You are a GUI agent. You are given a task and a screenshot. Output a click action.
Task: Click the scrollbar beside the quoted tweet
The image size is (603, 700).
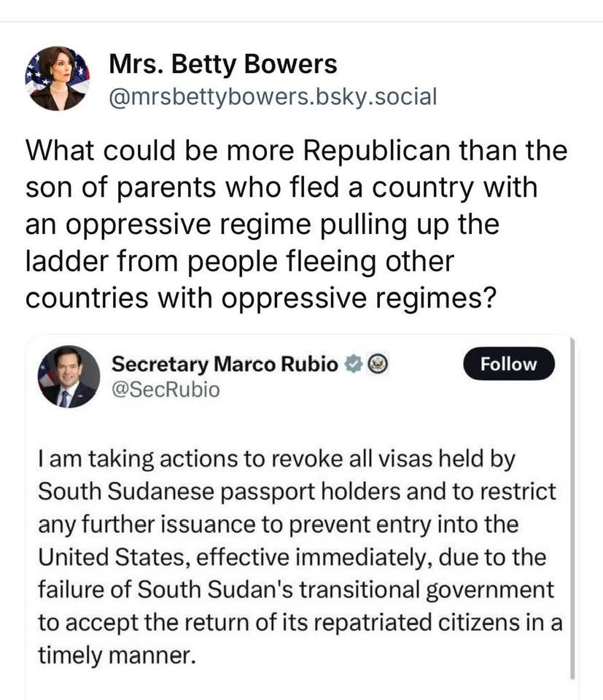[x=574, y=510]
